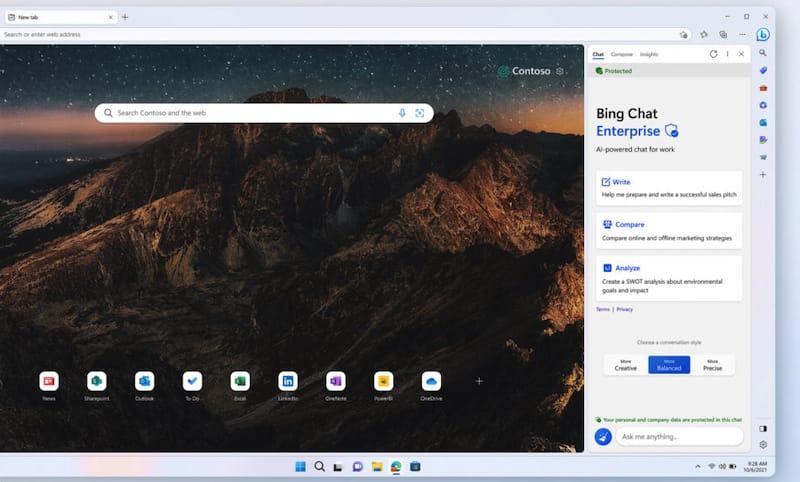Switch to the Chat tab
Viewport: 800px width, 482px height.
click(x=598, y=54)
